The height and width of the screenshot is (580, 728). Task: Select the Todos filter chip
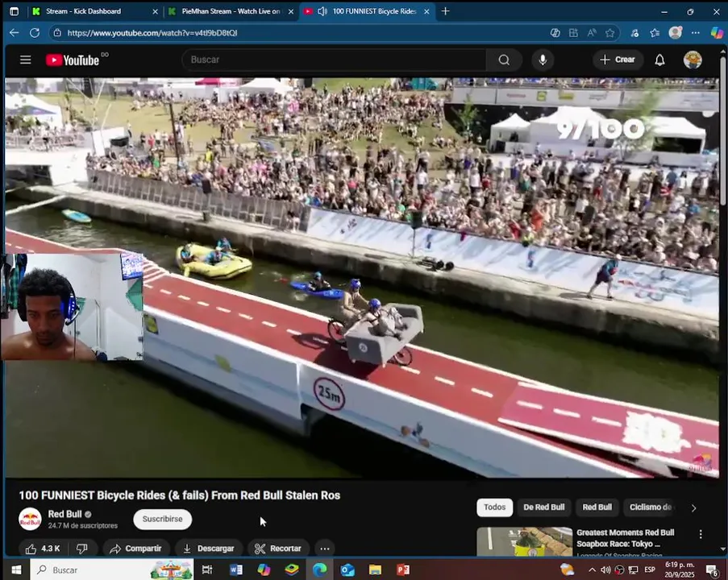click(x=495, y=507)
